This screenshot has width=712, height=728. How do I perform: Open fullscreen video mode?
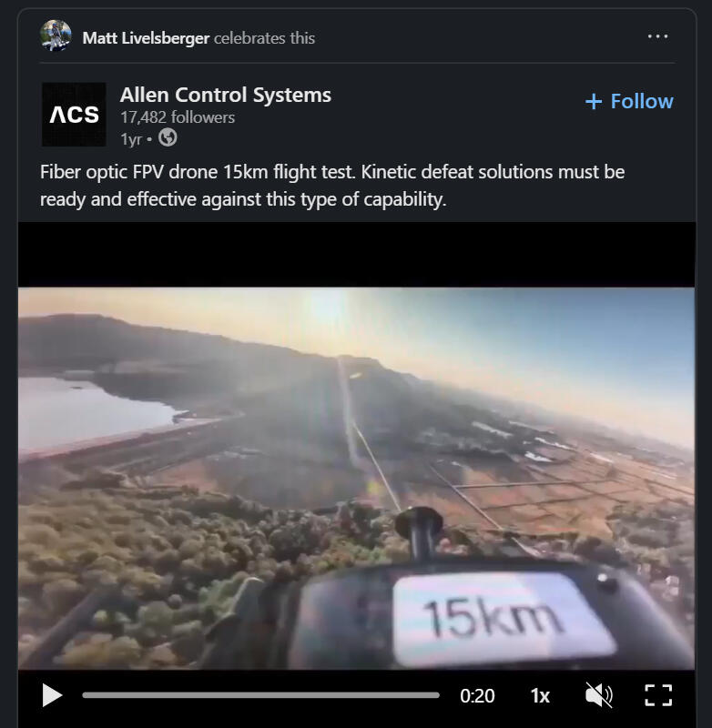tap(658, 695)
